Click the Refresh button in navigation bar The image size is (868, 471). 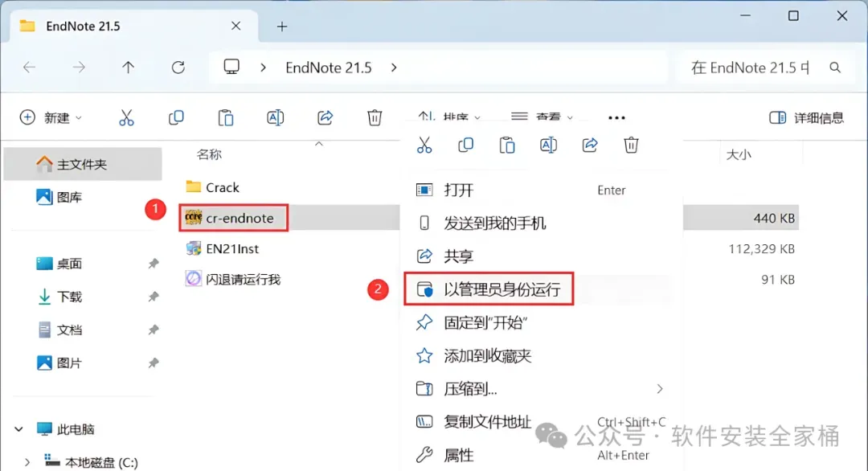(x=178, y=68)
